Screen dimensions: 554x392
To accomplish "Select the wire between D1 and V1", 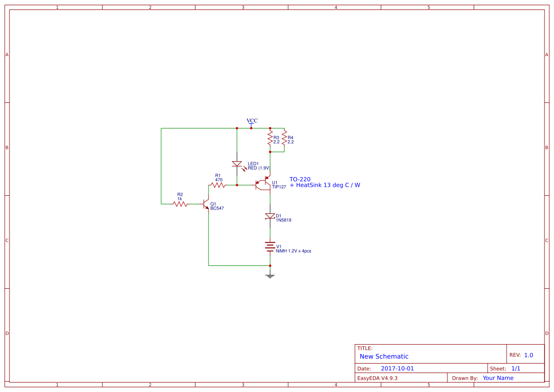I will [x=270, y=232].
